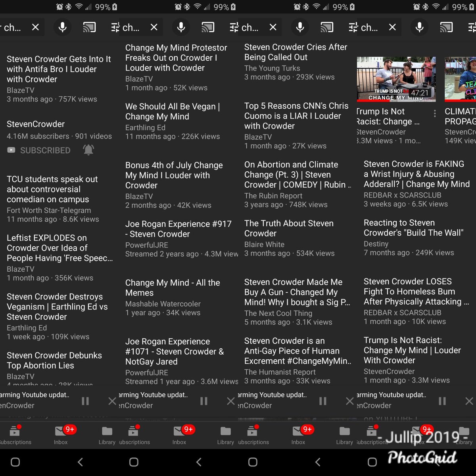476x476 pixels.
Task: Play the 47:21 Trump Is Not Racist thumbnail
Action: click(396, 79)
